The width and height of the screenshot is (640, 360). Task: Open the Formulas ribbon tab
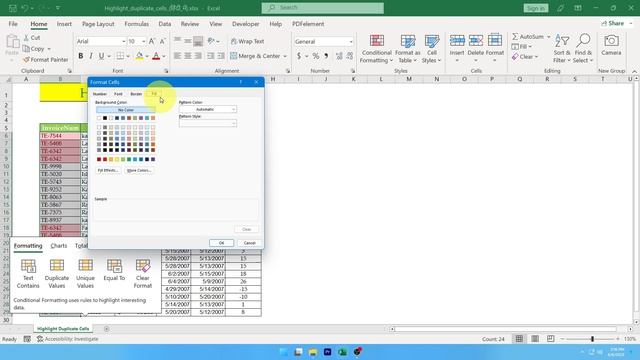click(136, 24)
